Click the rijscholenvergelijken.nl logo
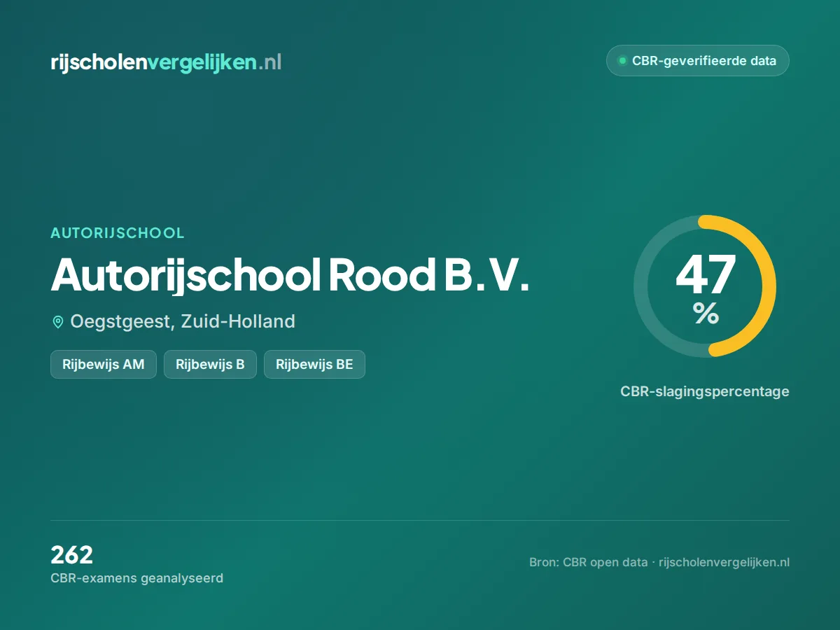 [x=166, y=62]
